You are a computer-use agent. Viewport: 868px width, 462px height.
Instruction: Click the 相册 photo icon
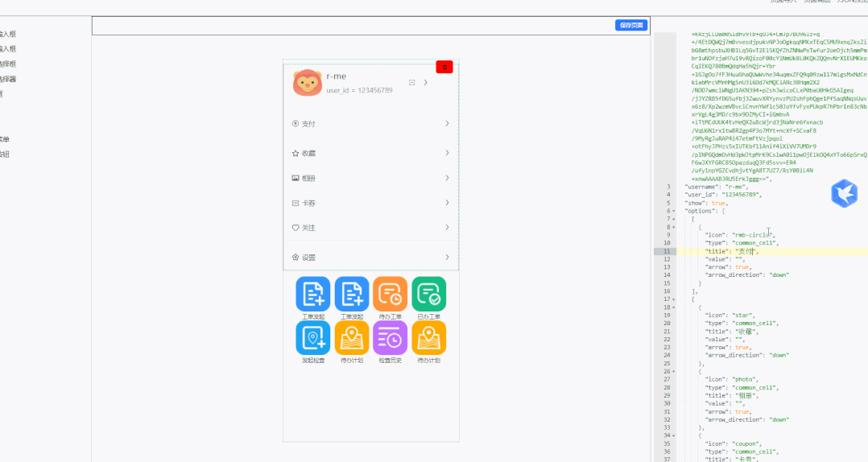click(x=296, y=178)
